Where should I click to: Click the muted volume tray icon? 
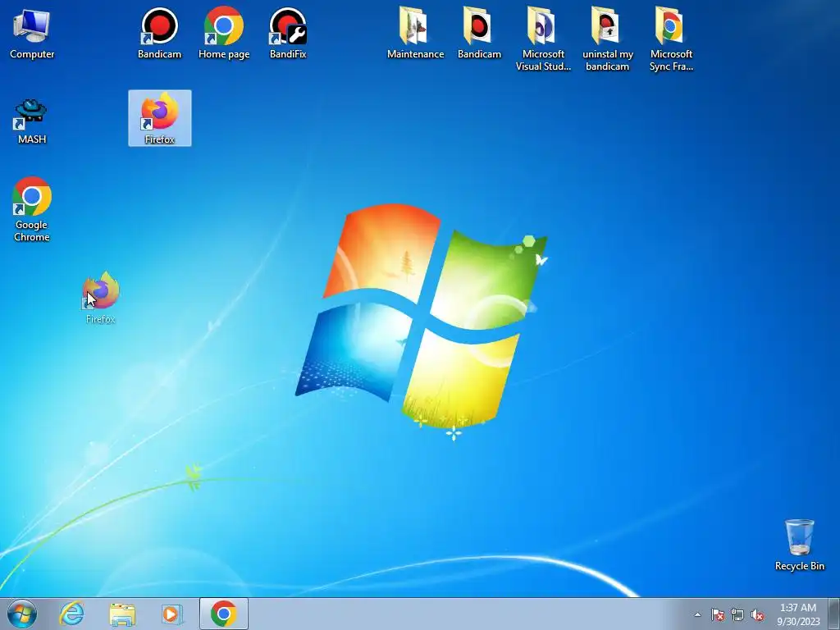coord(757,614)
